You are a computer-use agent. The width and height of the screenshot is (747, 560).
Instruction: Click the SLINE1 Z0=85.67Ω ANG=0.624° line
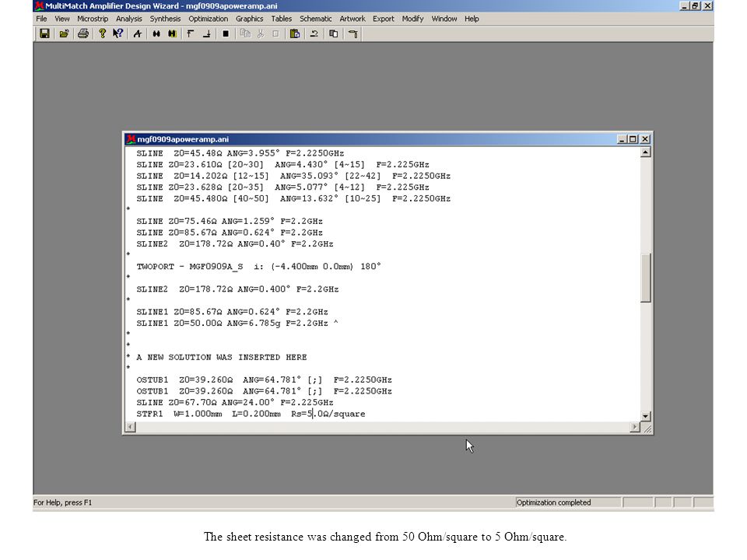pos(232,312)
